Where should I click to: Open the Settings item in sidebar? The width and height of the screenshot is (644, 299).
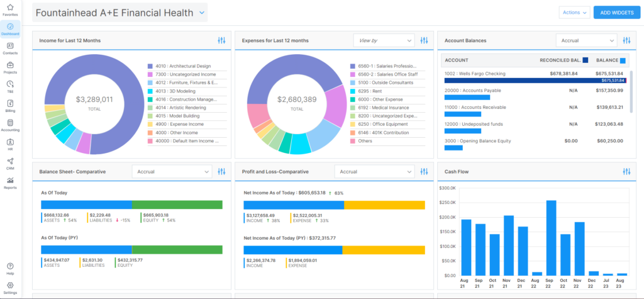click(x=10, y=288)
